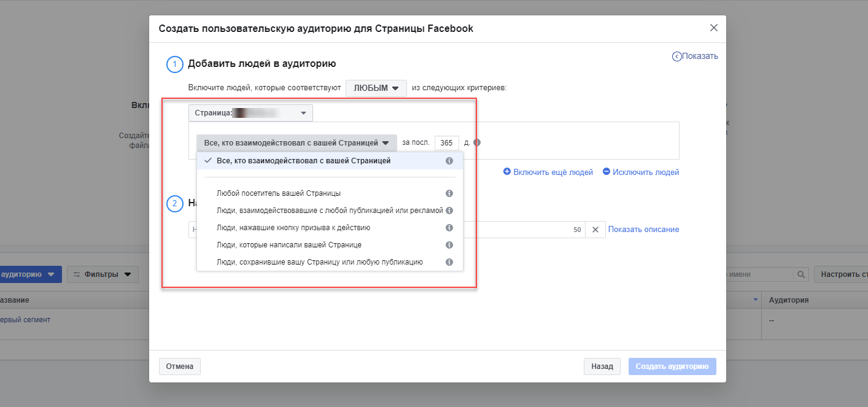Click the 'Создать аудиторию' button
868x407 pixels.
672,366
